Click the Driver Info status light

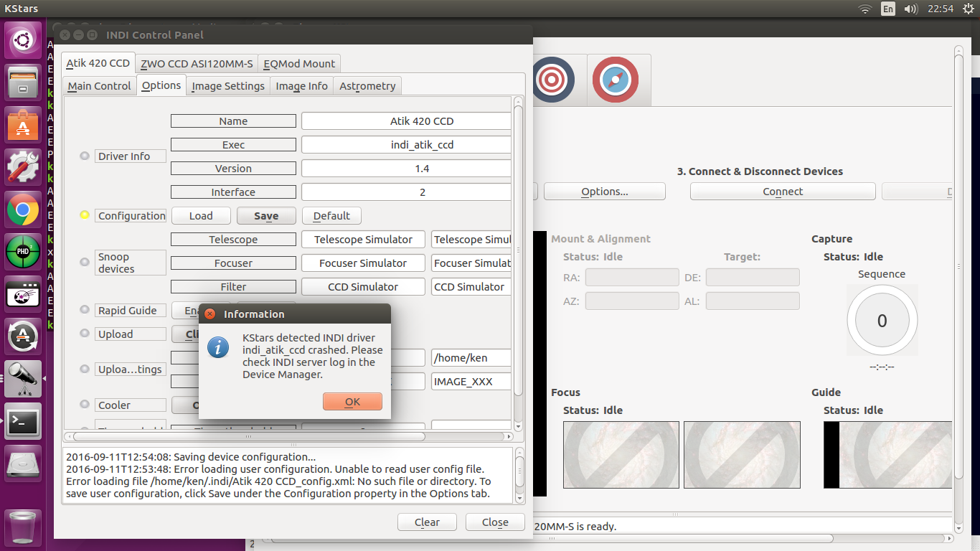point(85,156)
